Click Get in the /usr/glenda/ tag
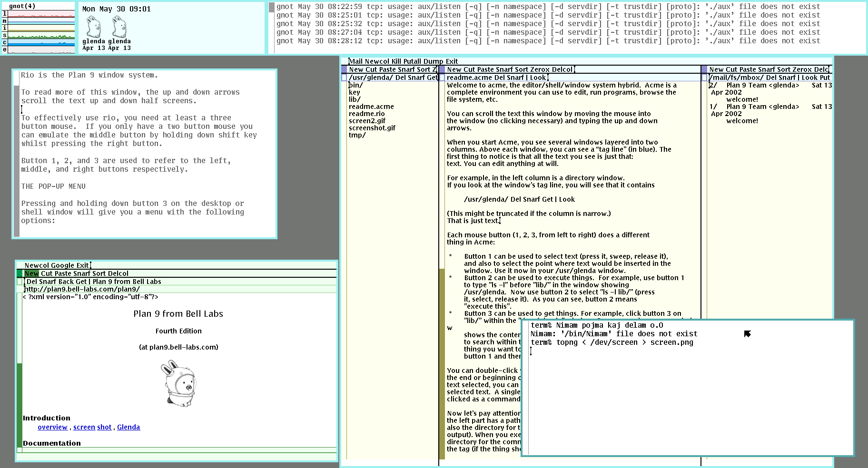The image size is (868, 468). pyautogui.click(x=433, y=78)
